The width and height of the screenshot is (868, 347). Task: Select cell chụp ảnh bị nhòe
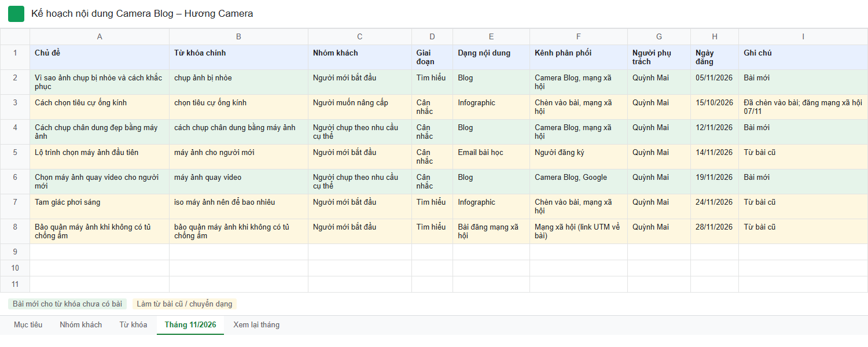(x=239, y=82)
